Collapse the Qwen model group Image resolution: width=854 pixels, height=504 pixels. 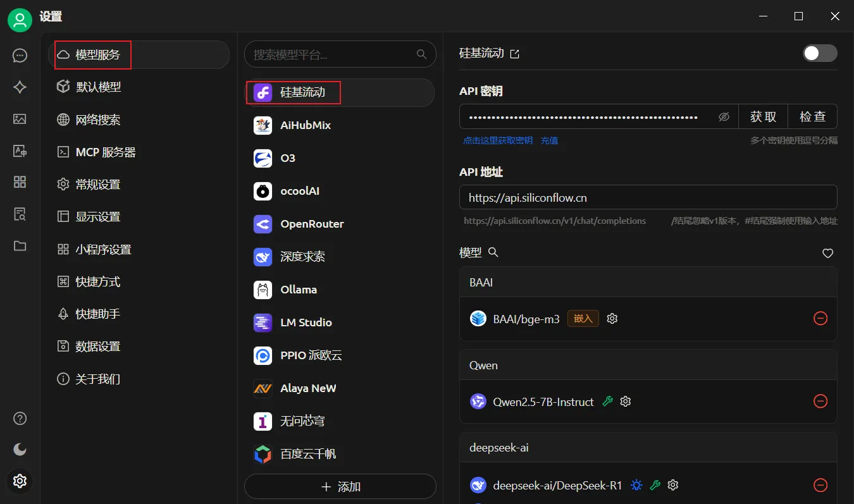click(x=648, y=366)
